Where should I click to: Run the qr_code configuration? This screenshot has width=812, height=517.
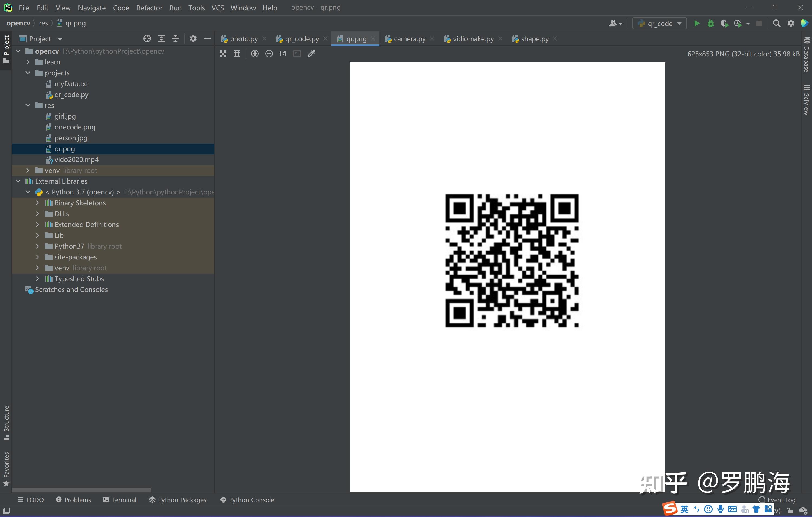tap(697, 23)
